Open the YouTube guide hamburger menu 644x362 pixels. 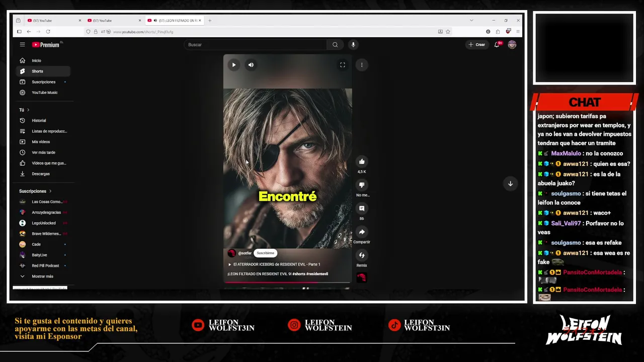coord(22,45)
